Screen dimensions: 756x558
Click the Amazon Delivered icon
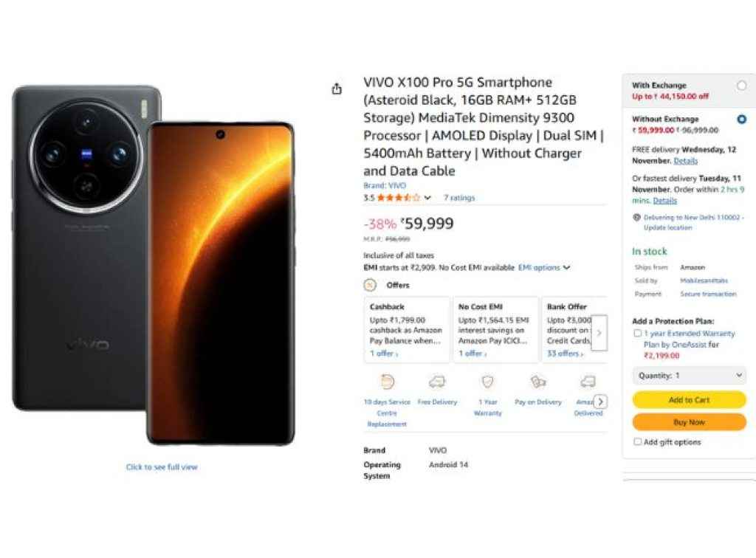point(588,381)
